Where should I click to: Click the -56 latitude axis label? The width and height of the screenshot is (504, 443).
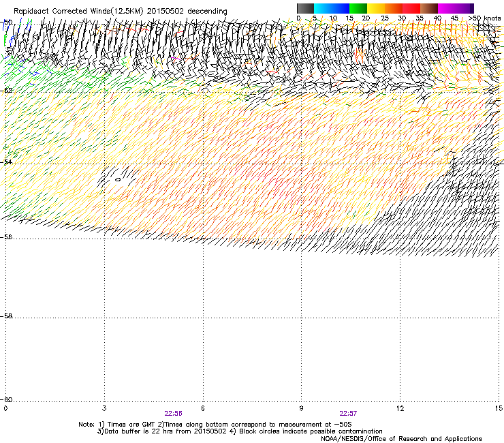point(5,236)
